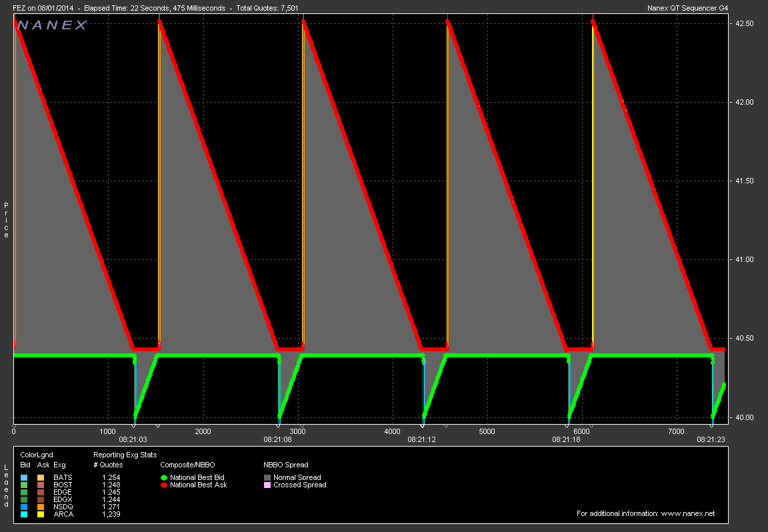Click the 40.50 price axis label
The height and width of the screenshot is (532, 768).
pyautogui.click(x=745, y=339)
